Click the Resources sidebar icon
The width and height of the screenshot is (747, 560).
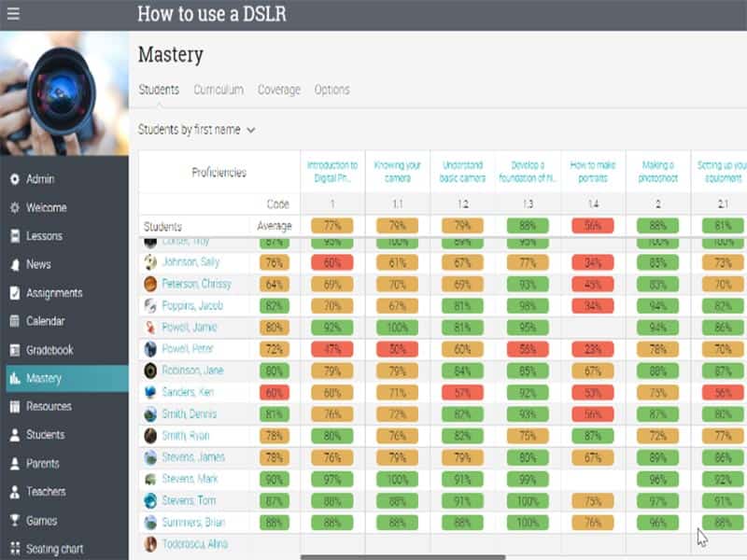pos(15,406)
